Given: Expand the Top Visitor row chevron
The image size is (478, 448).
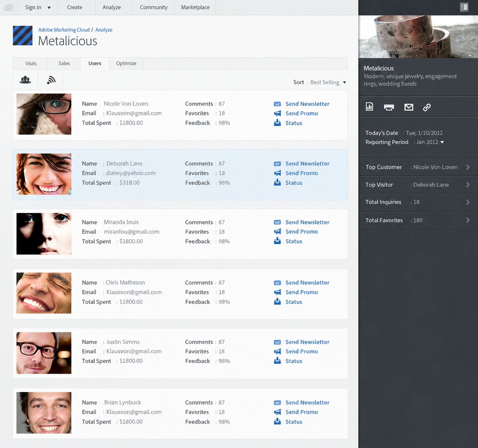Looking at the screenshot, I should tap(468, 185).
